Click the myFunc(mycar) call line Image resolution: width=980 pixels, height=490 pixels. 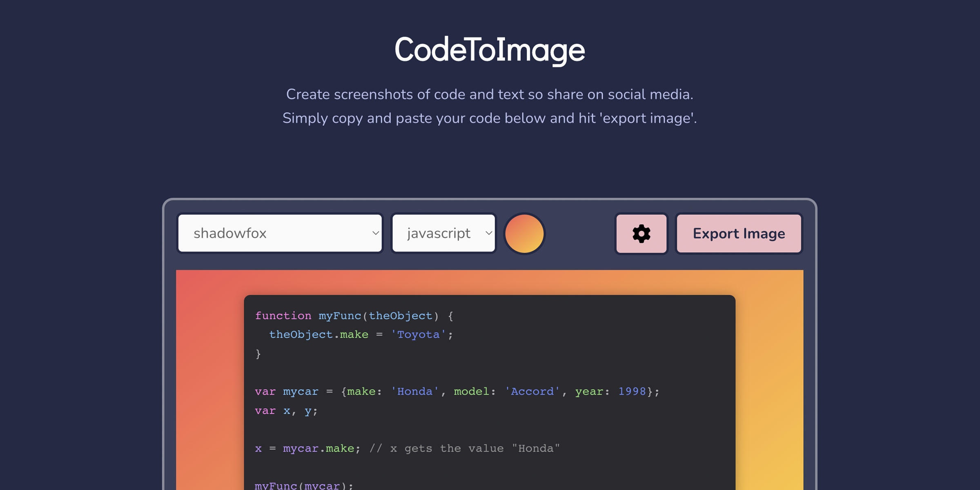click(298, 485)
